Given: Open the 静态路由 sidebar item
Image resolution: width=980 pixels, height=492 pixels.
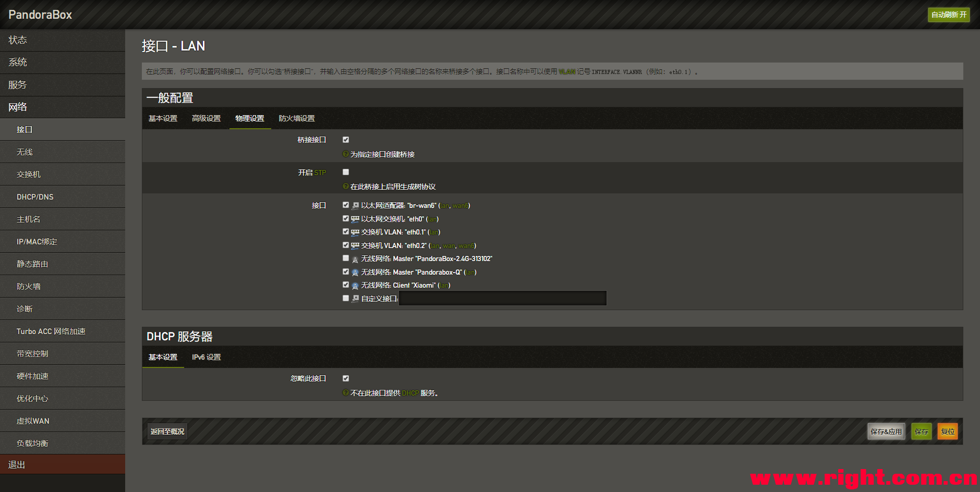Looking at the screenshot, I should pos(63,264).
